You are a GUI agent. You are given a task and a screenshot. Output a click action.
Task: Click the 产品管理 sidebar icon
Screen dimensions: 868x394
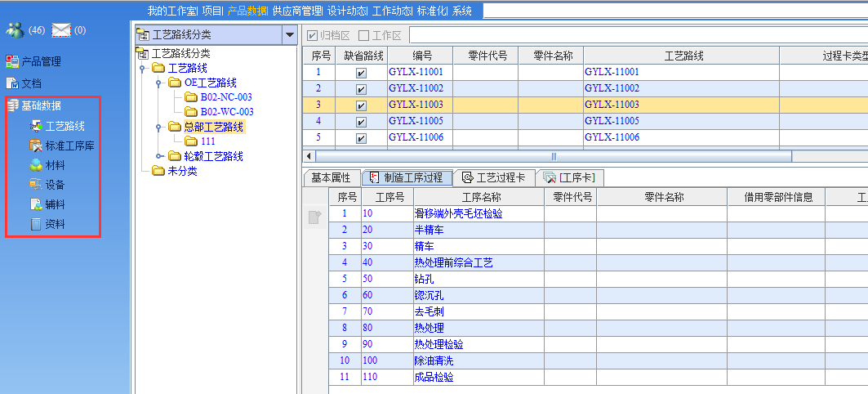(12, 61)
